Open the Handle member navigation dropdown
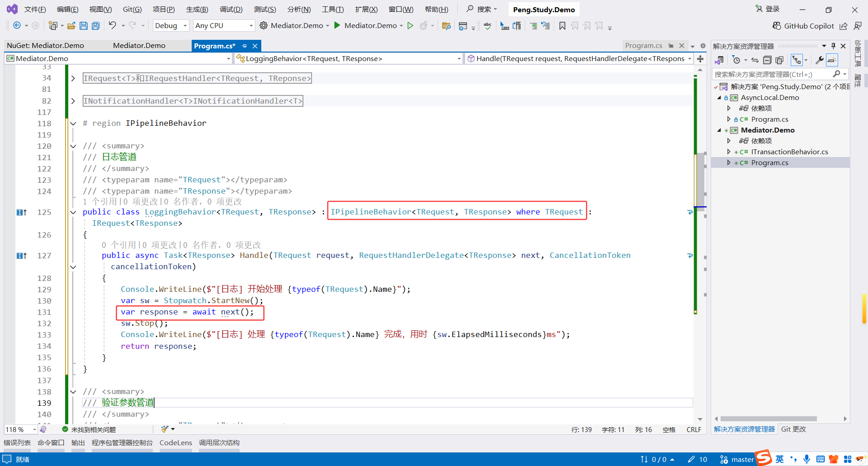This screenshot has width=868, height=466. (579, 58)
